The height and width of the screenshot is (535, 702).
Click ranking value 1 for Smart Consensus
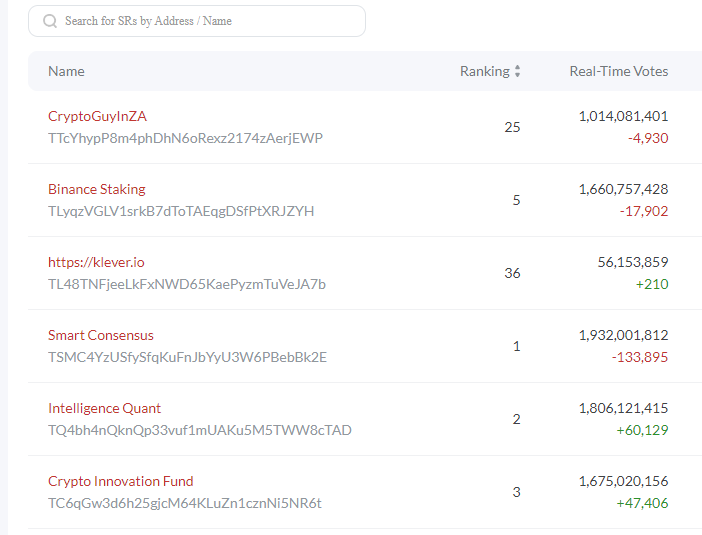(516, 346)
